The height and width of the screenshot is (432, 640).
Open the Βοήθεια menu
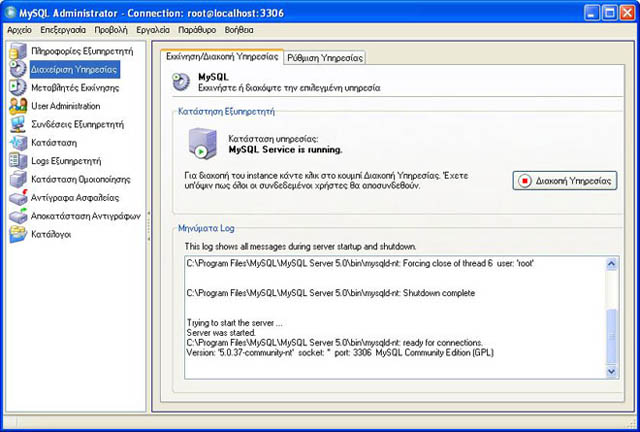pos(239,30)
